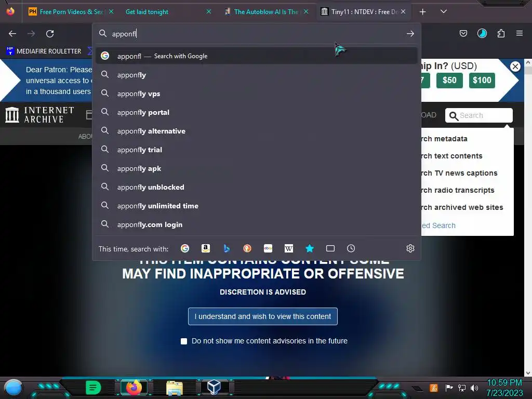Open the Firefox account profile icon
Image resolution: width=532 pixels, height=399 pixels.
click(482, 33)
